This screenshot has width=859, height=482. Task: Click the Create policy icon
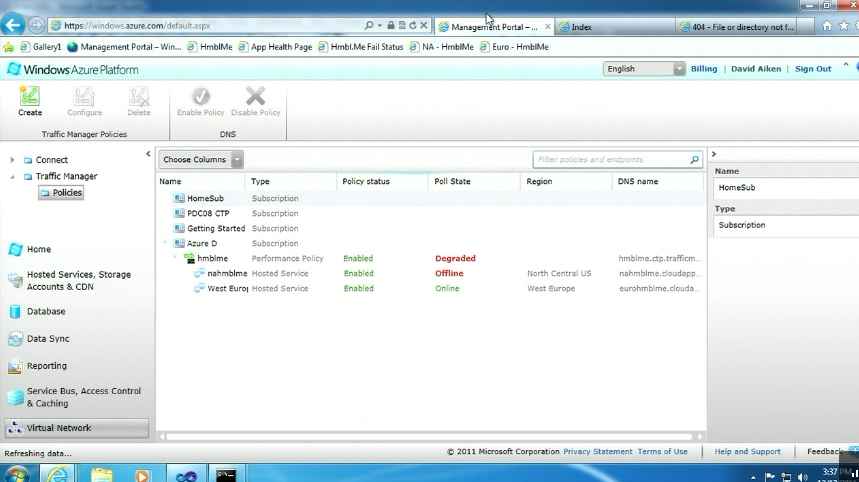30,96
